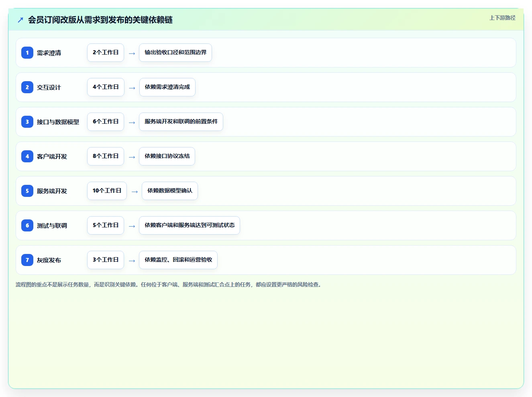532x397 pixels.
Task: Click the arrow in the 灰度发布 row
Action: [x=132, y=261]
